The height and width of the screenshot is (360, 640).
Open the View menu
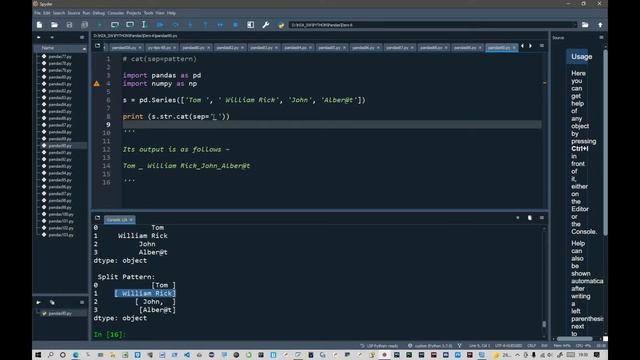click(x=160, y=13)
